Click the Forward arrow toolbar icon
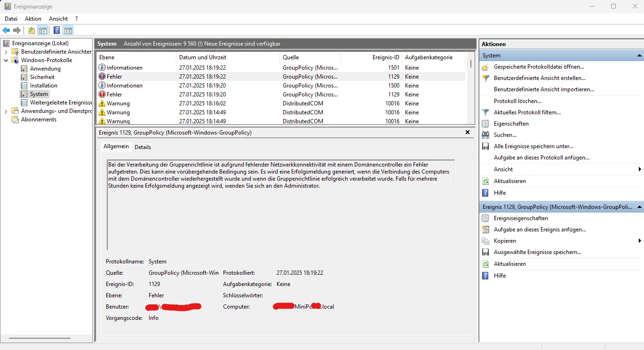This screenshot has height=350, width=644. [17, 31]
